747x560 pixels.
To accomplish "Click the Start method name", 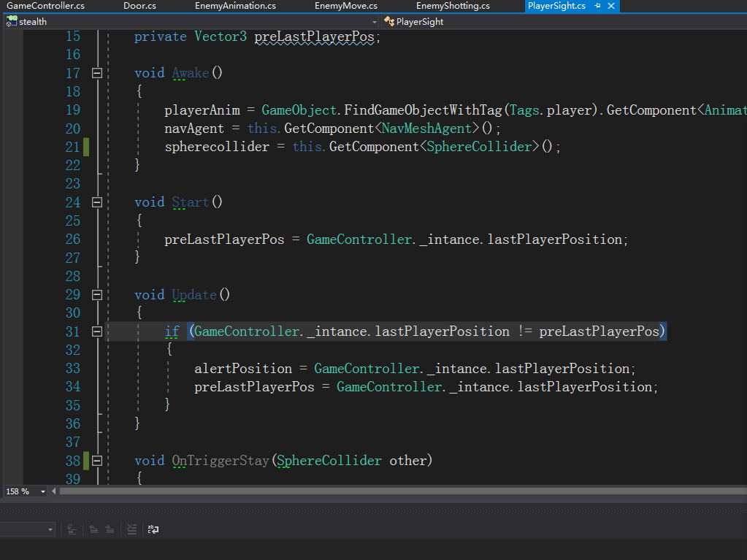I will click(190, 202).
